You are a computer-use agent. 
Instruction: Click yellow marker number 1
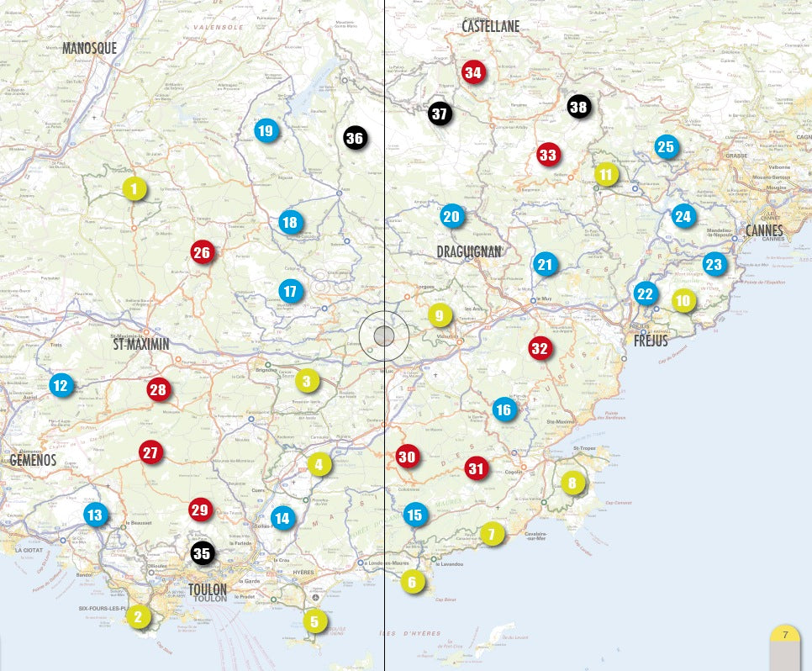click(x=134, y=189)
